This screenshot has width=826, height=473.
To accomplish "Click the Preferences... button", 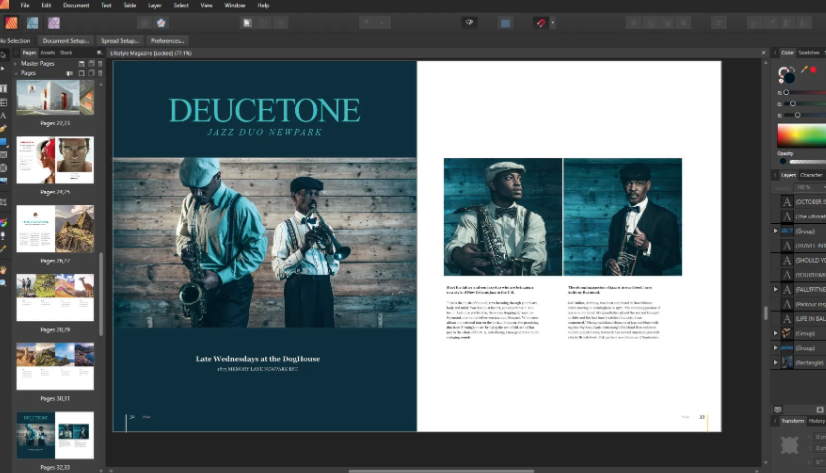I will [168, 40].
